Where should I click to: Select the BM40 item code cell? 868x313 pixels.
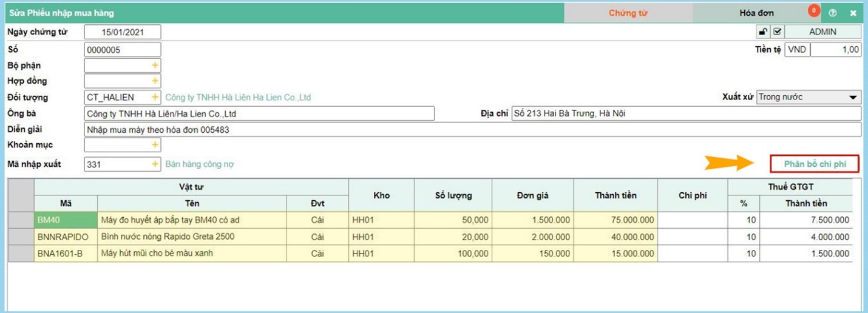click(66, 220)
